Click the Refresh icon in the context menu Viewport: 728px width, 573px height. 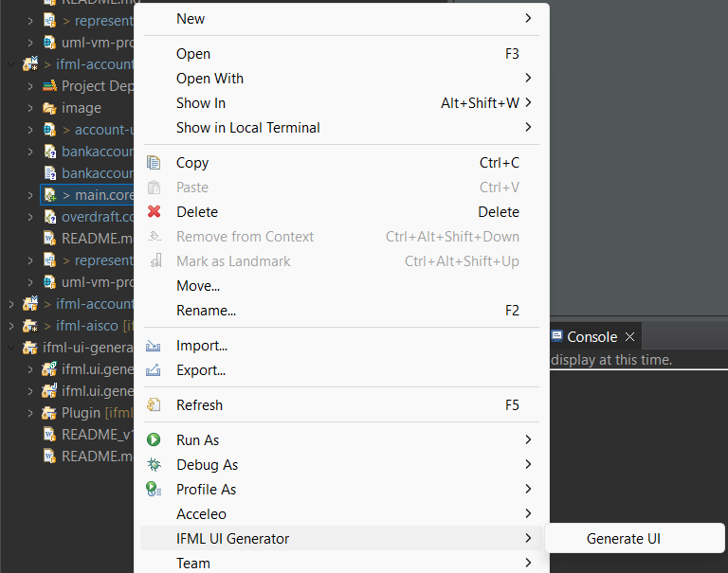click(x=154, y=405)
